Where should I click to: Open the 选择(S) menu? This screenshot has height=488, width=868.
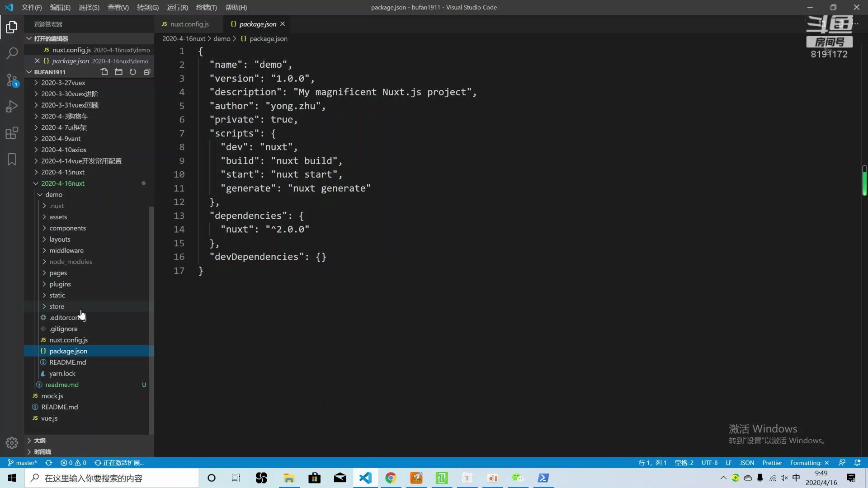pyautogui.click(x=89, y=7)
